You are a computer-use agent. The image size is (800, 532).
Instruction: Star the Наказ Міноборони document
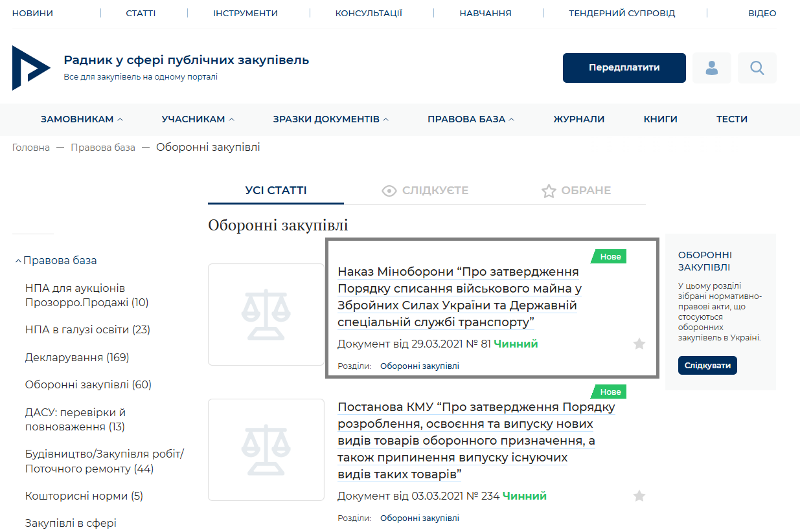[x=639, y=344]
